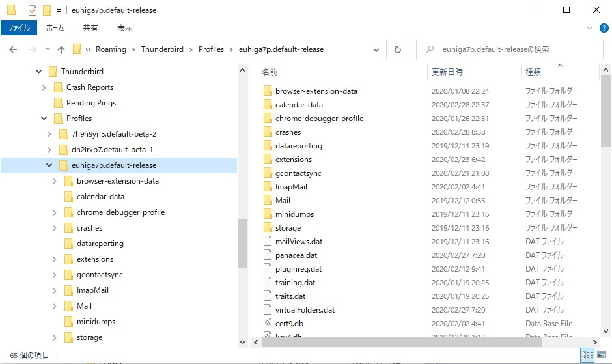This screenshot has width=612, height=364.
Task: Open the ファイル menu tab
Action: (18, 28)
